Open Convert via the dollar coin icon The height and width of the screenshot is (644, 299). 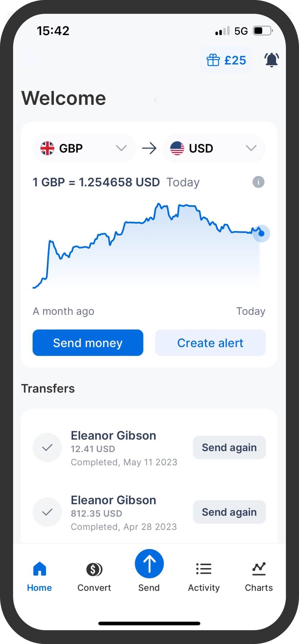tap(94, 569)
